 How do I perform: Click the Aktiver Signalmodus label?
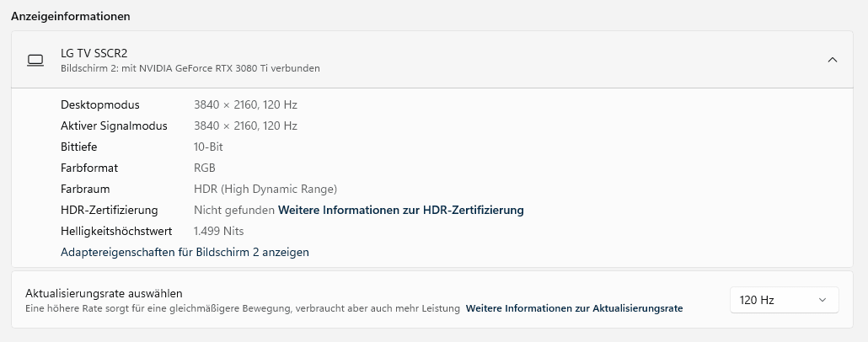coord(114,126)
